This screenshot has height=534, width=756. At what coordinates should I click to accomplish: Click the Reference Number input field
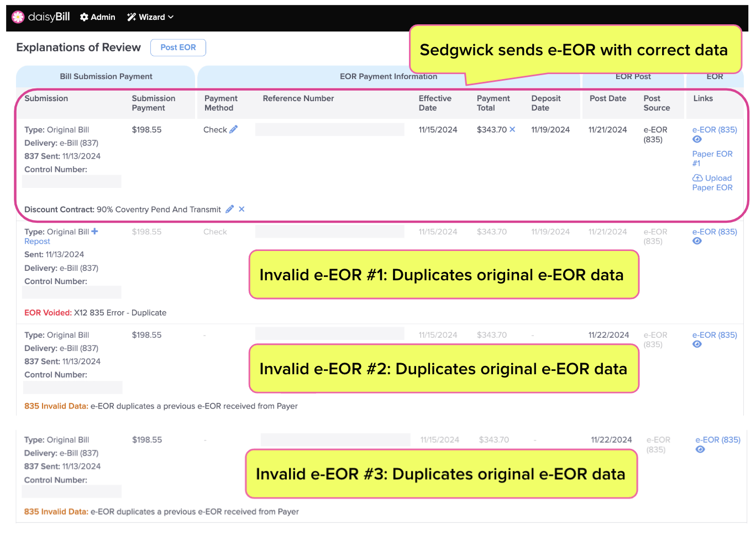pos(329,129)
